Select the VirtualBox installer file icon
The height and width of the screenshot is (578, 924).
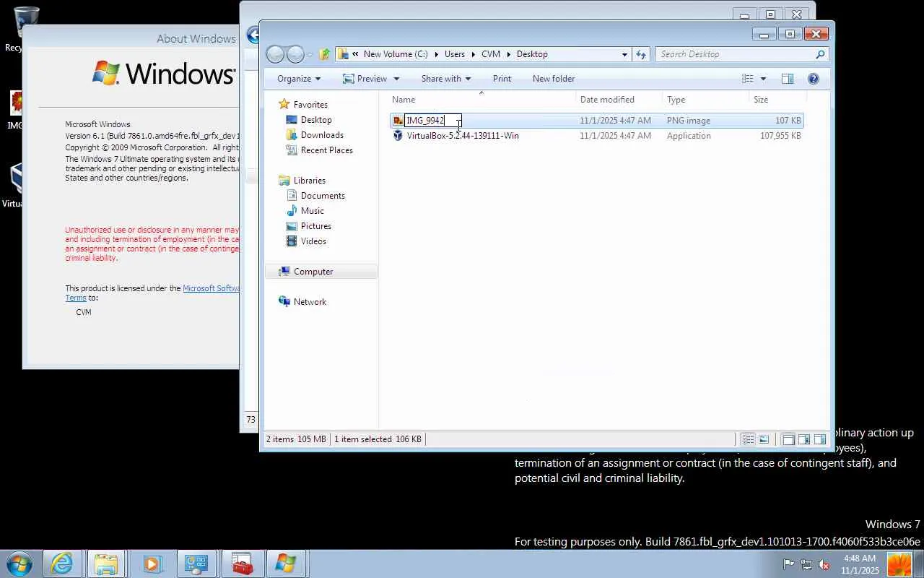(398, 136)
